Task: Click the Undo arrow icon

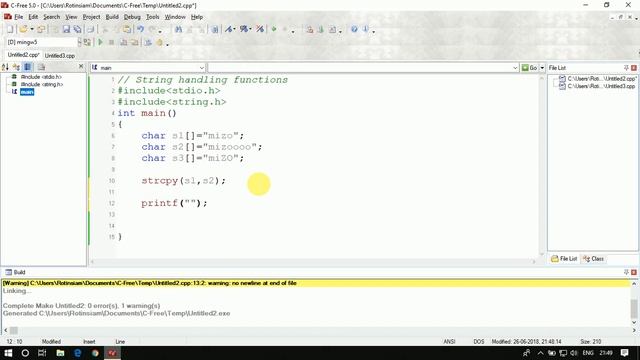Action: coord(140,29)
